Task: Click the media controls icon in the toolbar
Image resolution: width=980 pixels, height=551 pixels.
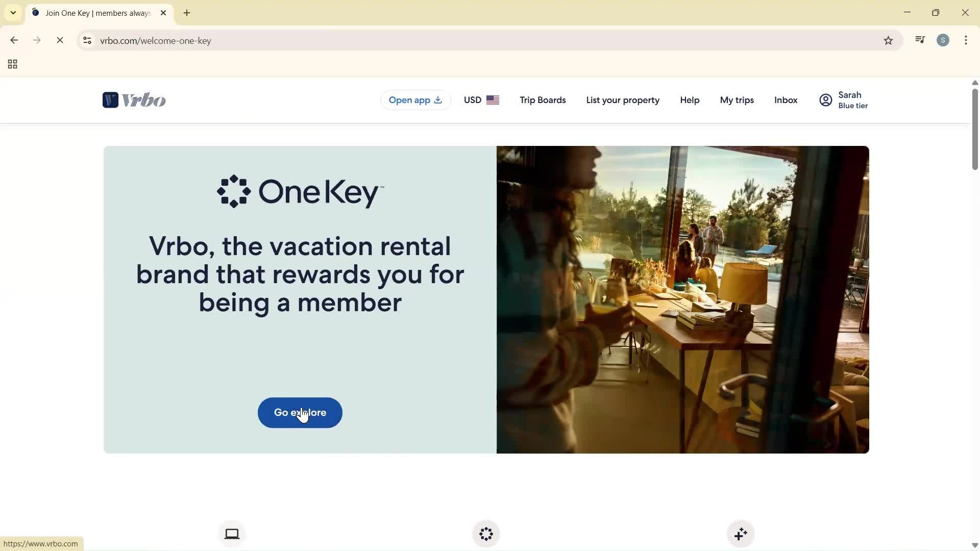Action: click(x=920, y=40)
